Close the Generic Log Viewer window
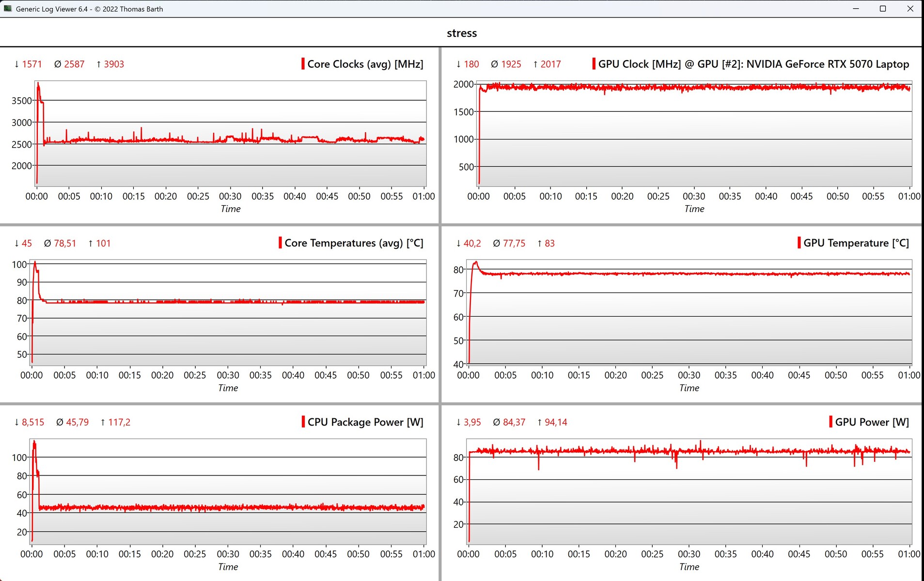 (910, 9)
